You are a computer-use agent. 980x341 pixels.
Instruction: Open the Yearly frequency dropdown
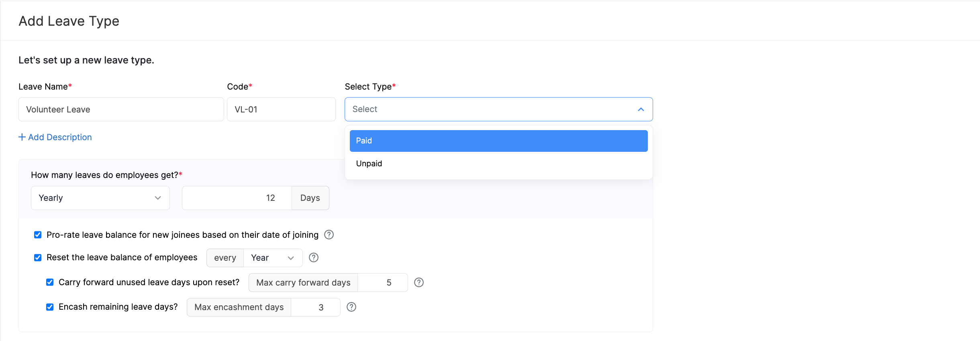(100, 198)
